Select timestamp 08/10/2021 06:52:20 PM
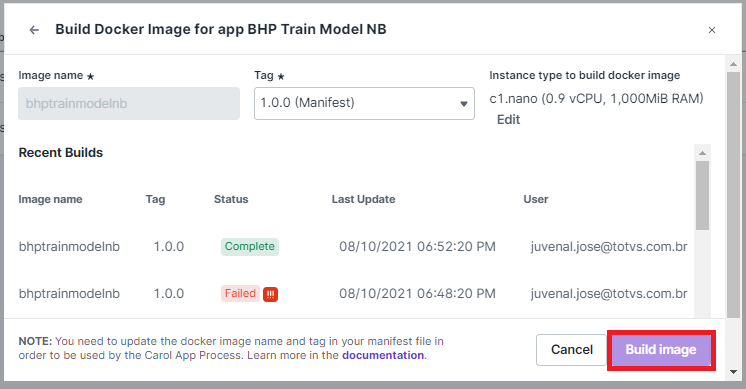The height and width of the screenshot is (389, 746). (417, 247)
